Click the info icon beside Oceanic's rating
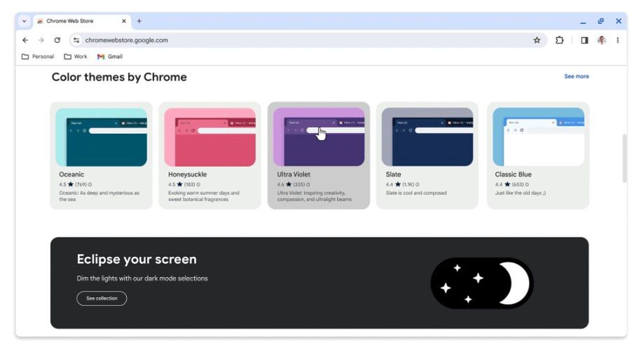Image resolution: width=644 pixels, height=352 pixels. (x=90, y=185)
